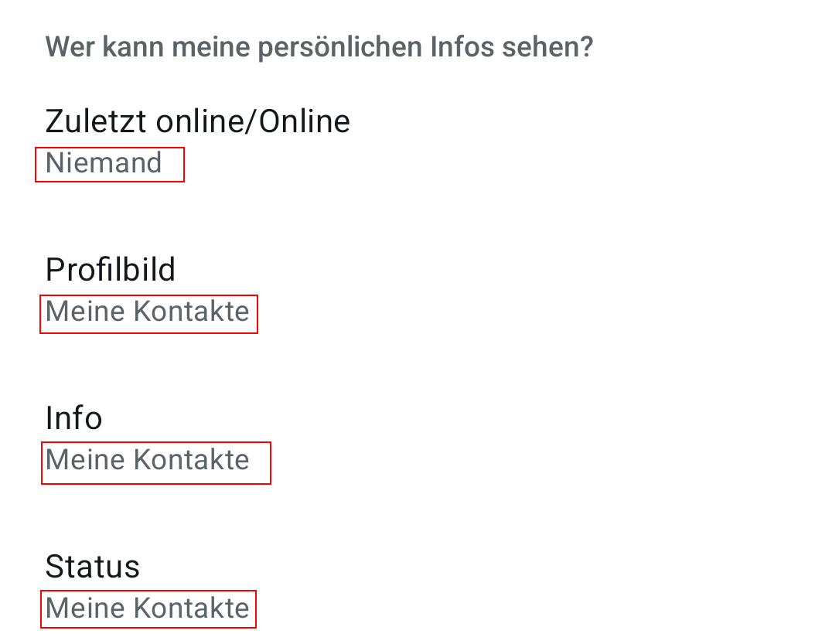Tap the Status label
The height and width of the screenshot is (644, 815).
(x=93, y=567)
